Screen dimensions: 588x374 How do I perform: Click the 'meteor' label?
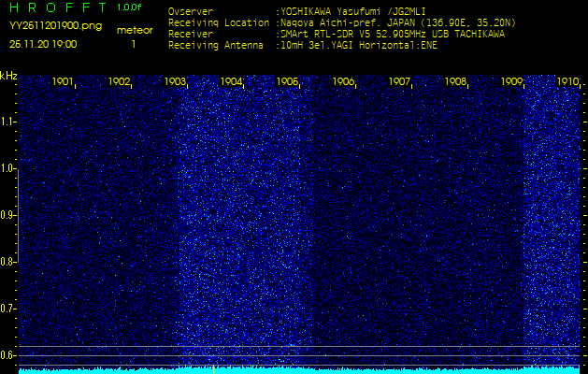[x=135, y=31]
